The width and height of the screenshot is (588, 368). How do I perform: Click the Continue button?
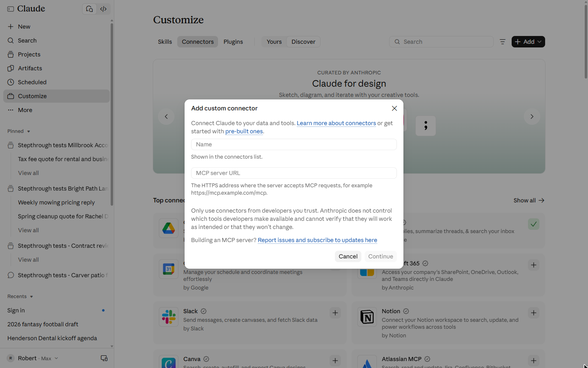coord(381,256)
